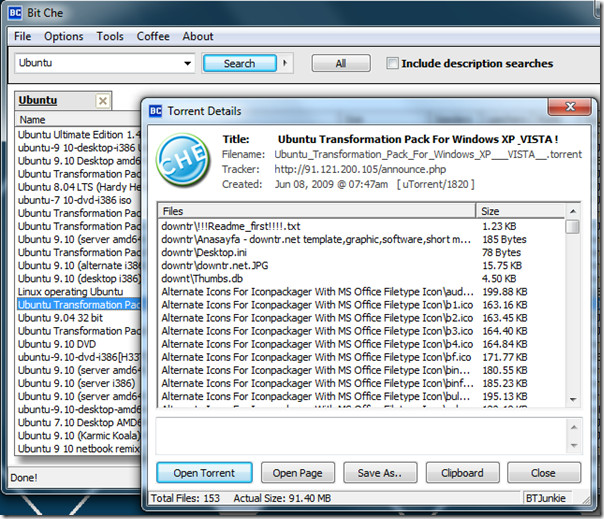This screenshot has height=519, width=604.
Task: Select 'Linux operating Ubuntu' result row
Action: [x=79, y=292]
